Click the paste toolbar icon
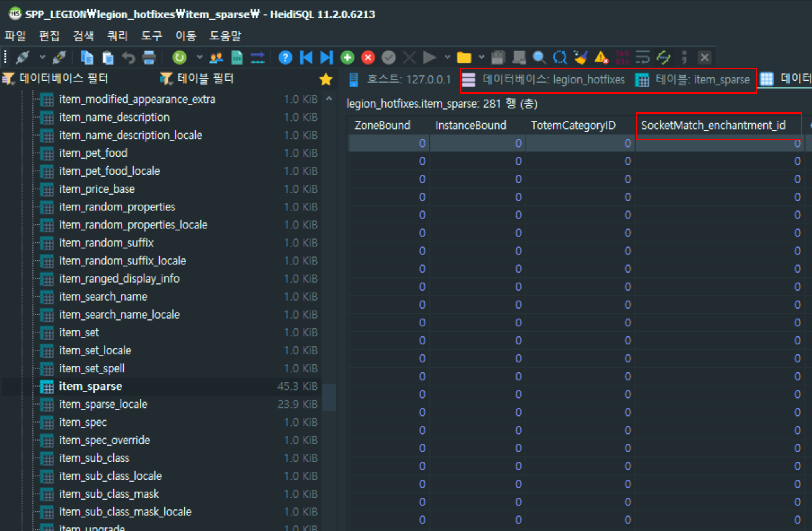 [x=108, y=57]
